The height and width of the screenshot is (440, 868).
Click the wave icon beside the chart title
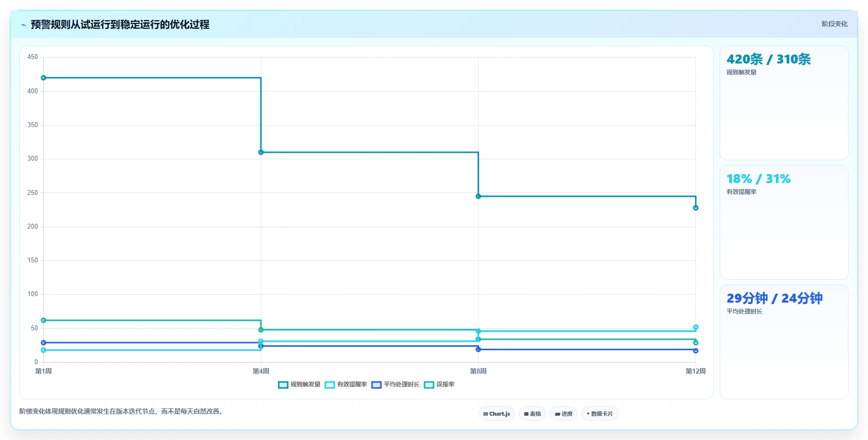tap(23, 25)
